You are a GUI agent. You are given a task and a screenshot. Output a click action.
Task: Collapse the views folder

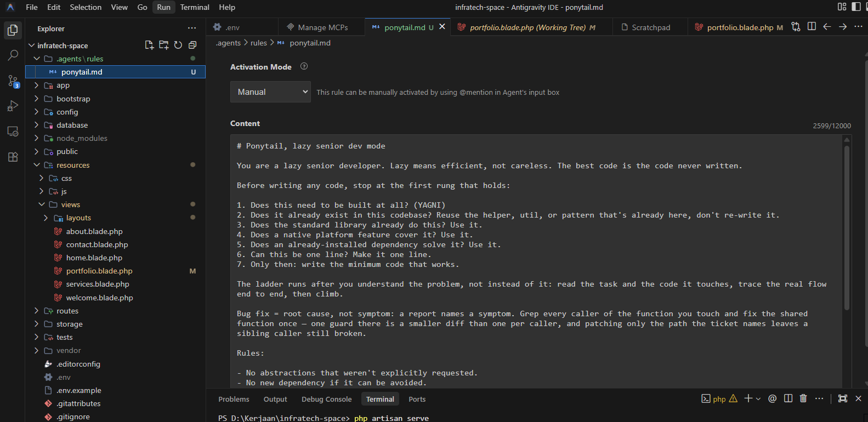pyautogui.click(x=42, y=204)
